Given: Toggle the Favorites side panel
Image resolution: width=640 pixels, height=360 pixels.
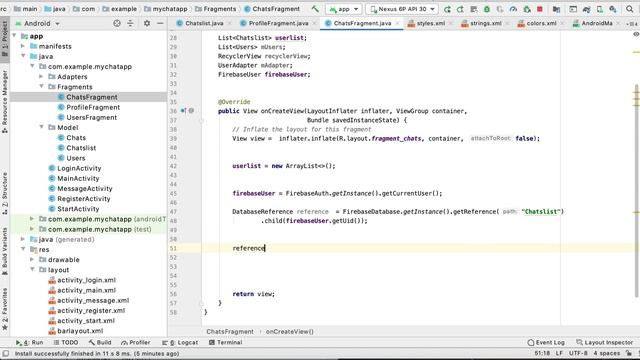Looking at the screenshot, I should click(x=4, y=309).
